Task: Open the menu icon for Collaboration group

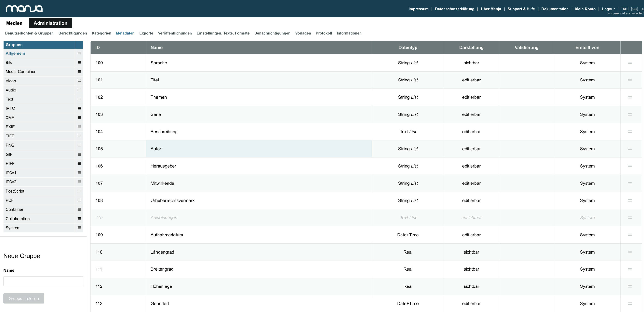Action: (79, 219)
